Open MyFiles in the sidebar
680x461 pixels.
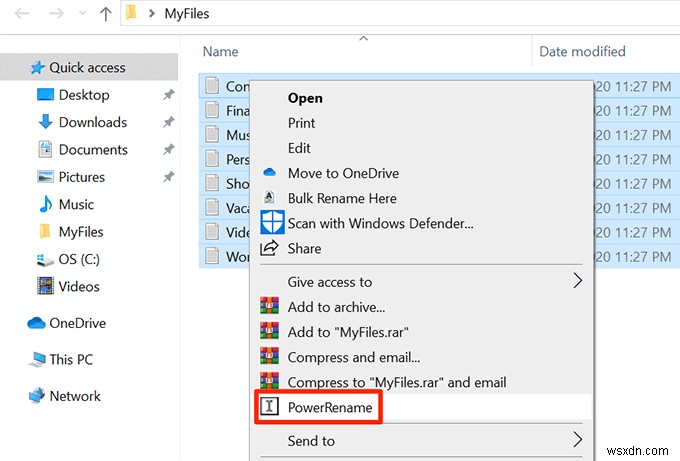pyautogui.click(x=81, y=232)
